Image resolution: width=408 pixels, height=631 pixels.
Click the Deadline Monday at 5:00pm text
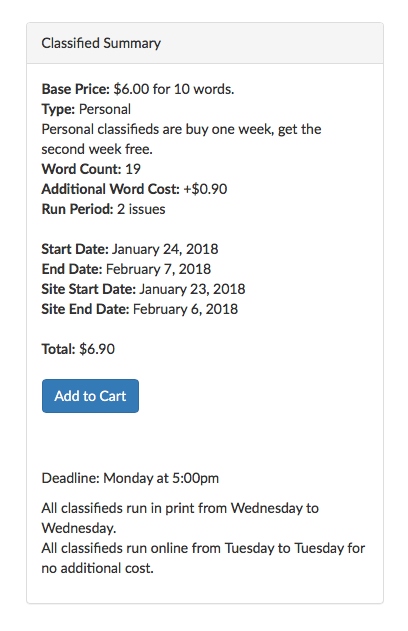tap(130, 478)
